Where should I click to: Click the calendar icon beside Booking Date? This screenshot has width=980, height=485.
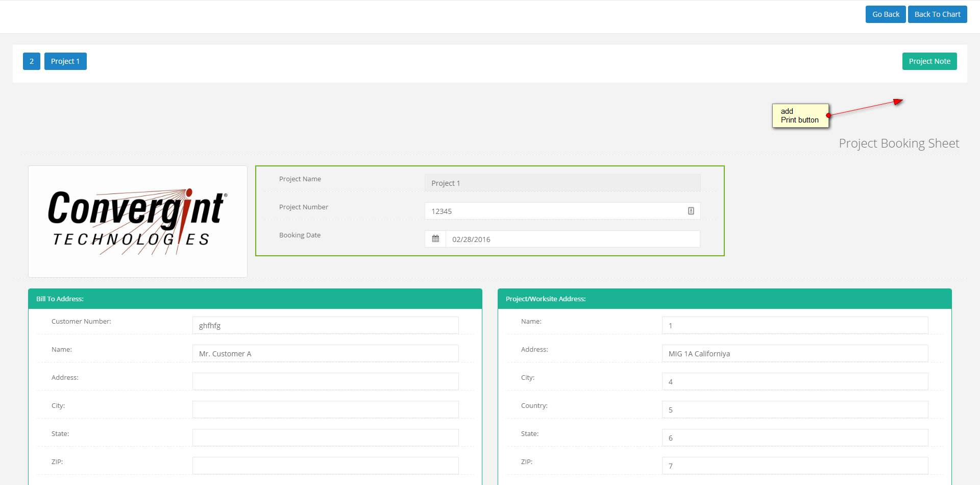(x=435, y=239)
